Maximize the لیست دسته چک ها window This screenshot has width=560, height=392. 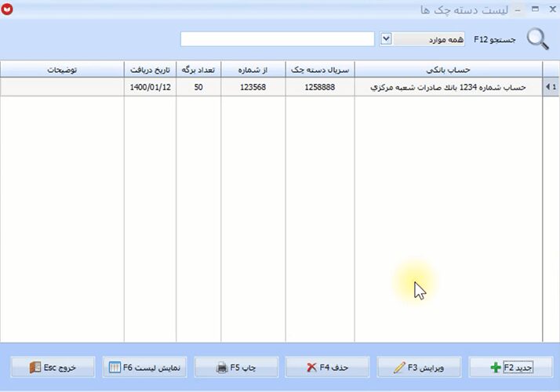click(x=535, y=9)
